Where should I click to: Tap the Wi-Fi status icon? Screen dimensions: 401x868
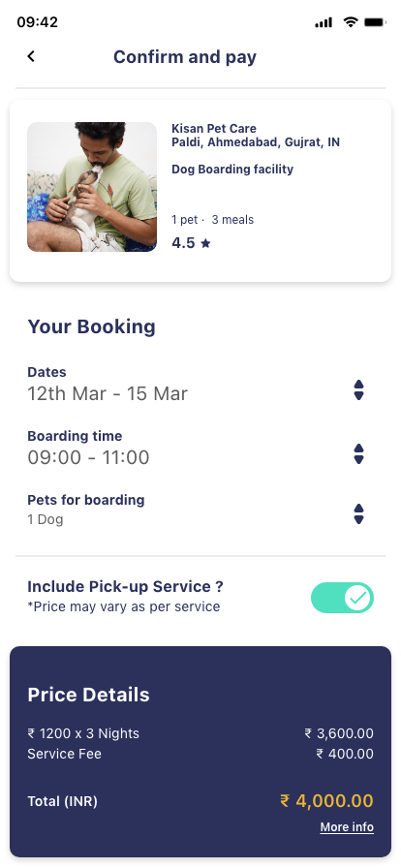point(350,22)
